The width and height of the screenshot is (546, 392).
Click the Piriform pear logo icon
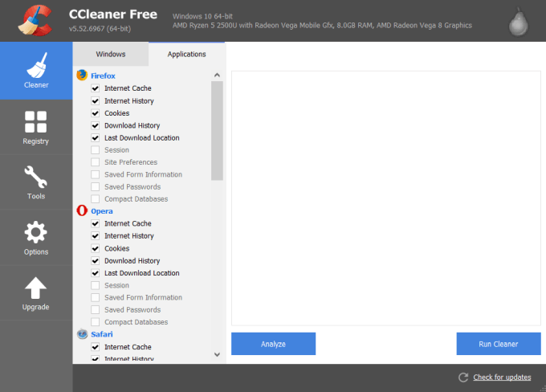click(x=520, y=23)
